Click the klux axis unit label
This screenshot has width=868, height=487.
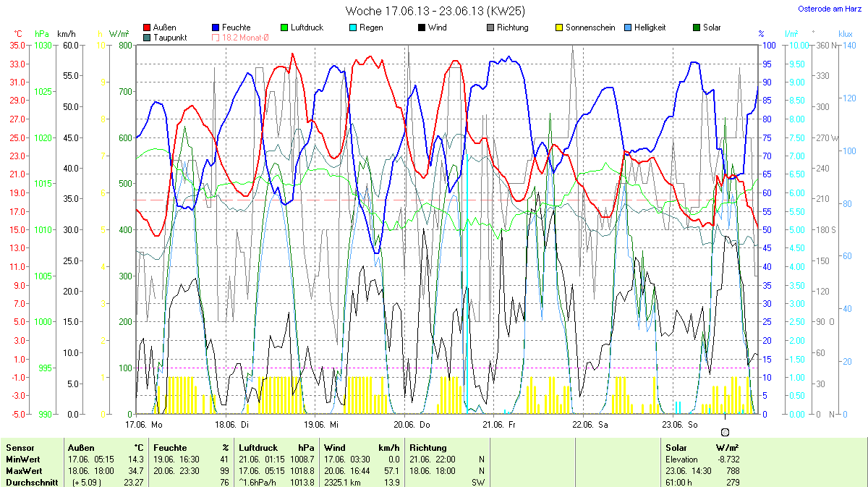[845, 34]
